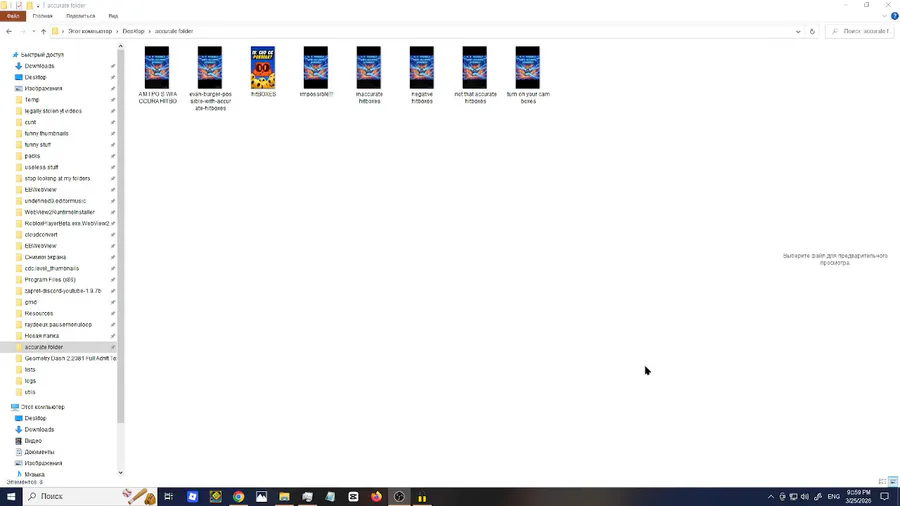Click navigation pane scroll up arrow
Image resolution: width=900 pixels, height=506 pixels.
(x=121, y=46)
